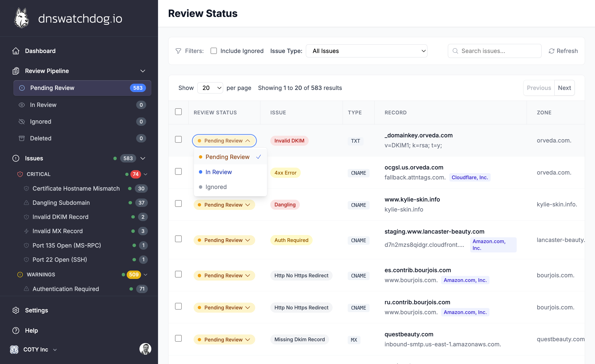Click the COTY Inc organization logo
Image resolution: width=595 pixels, height=364 pixels.
click(14, 350)
